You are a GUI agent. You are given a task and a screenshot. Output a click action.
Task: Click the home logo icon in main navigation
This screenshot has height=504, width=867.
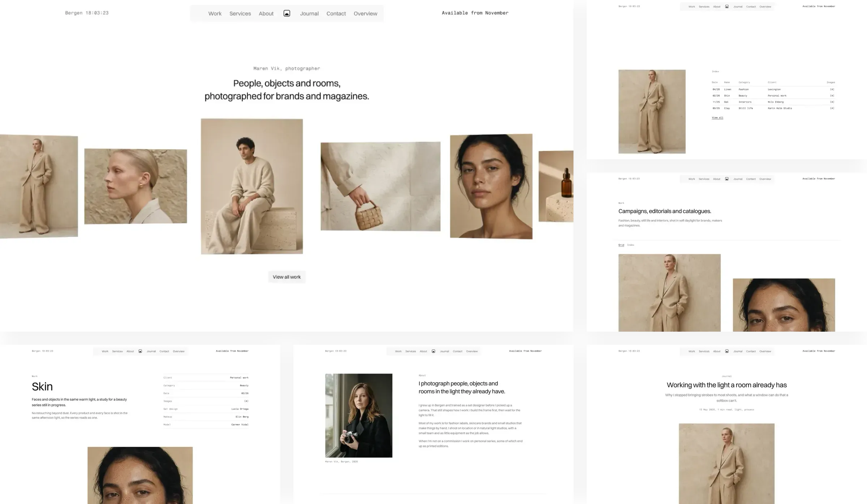click(x=286, y=13)
